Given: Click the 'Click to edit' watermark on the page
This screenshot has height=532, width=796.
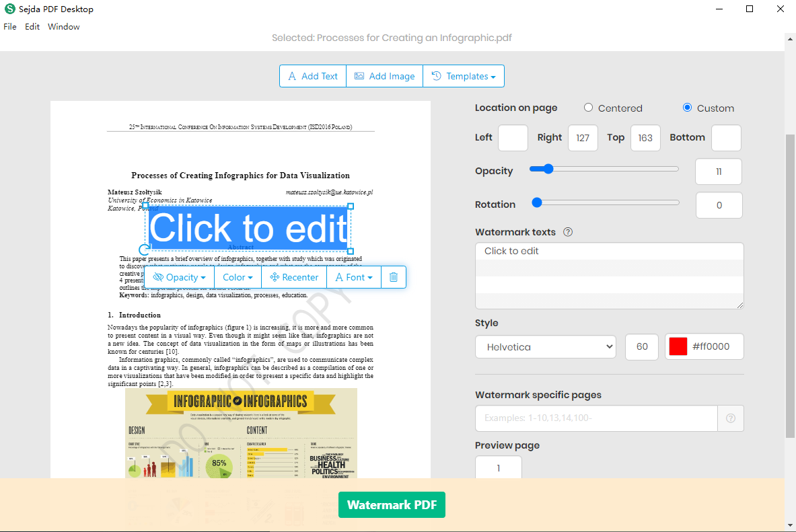Looking at the screenshot, I should click(x=248, y=228).
